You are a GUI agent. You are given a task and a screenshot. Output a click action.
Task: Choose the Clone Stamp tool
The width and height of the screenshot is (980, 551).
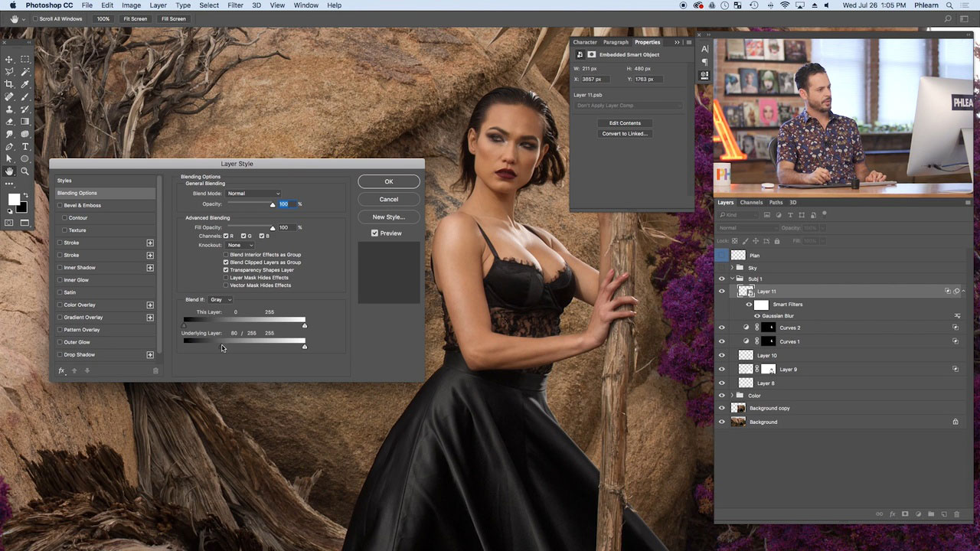click(9, 109)
